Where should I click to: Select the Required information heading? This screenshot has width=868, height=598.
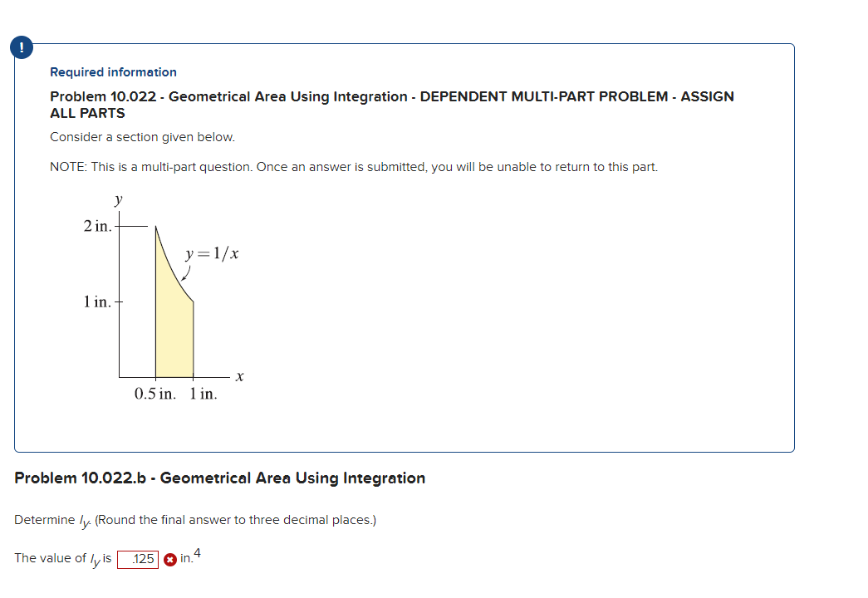(x=113, y=72)
